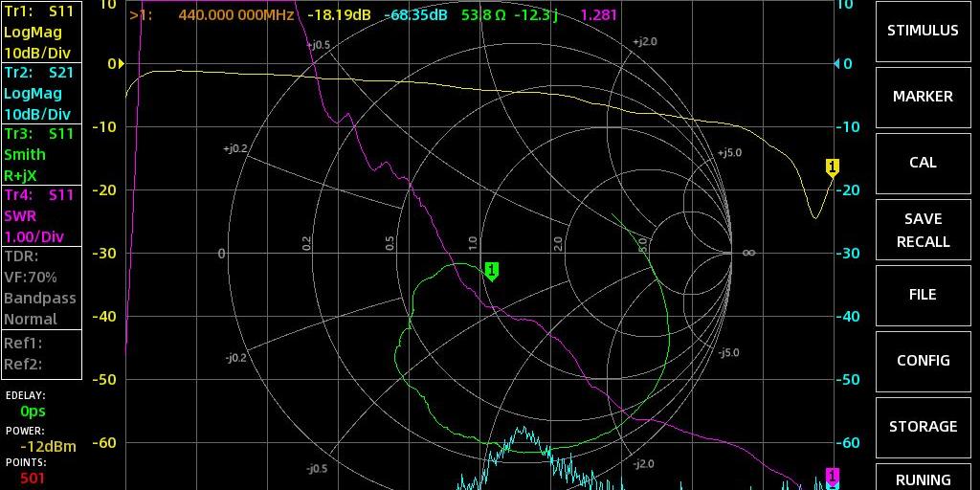Select the green marker 1 on Smith chart
980x490 pixels.
(492, 271)
